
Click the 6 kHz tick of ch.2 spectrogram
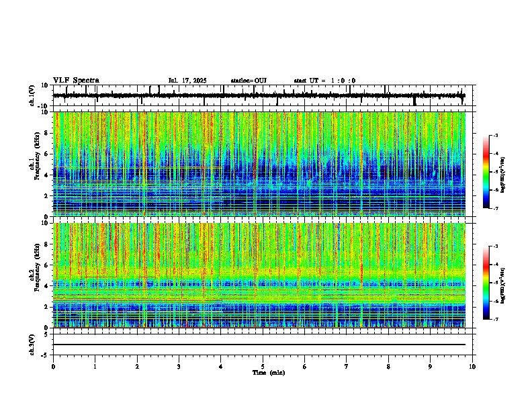pos(47,265)
